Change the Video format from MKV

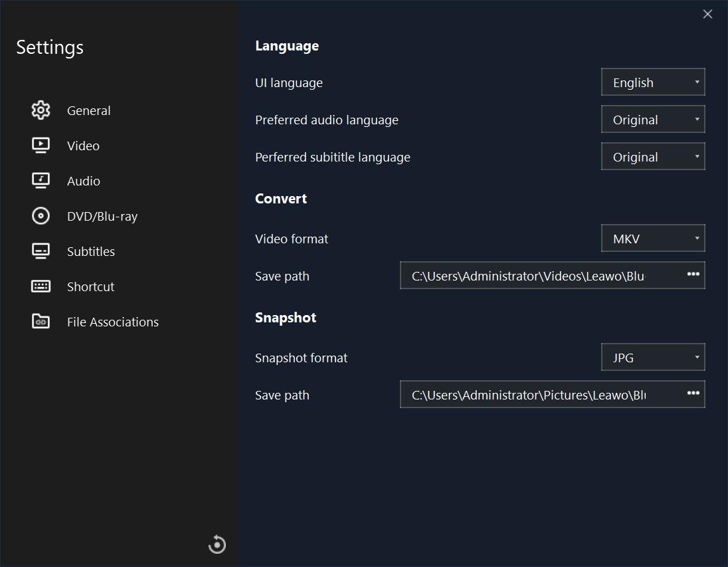pyautogui.click(x=652, y=239)
